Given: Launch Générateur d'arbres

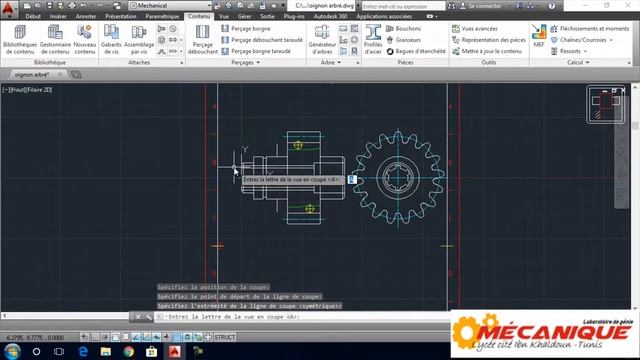Looking at the screenshot, I should [322, 40].
